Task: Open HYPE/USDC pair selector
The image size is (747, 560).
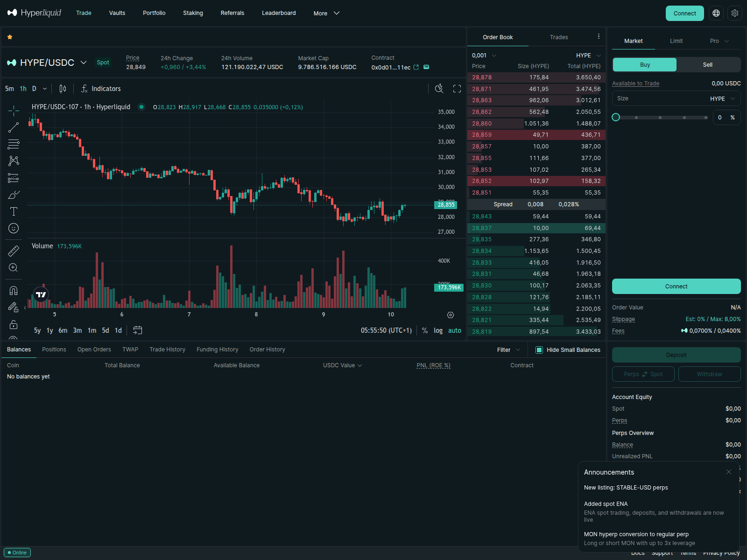Action: pos(47,63)
